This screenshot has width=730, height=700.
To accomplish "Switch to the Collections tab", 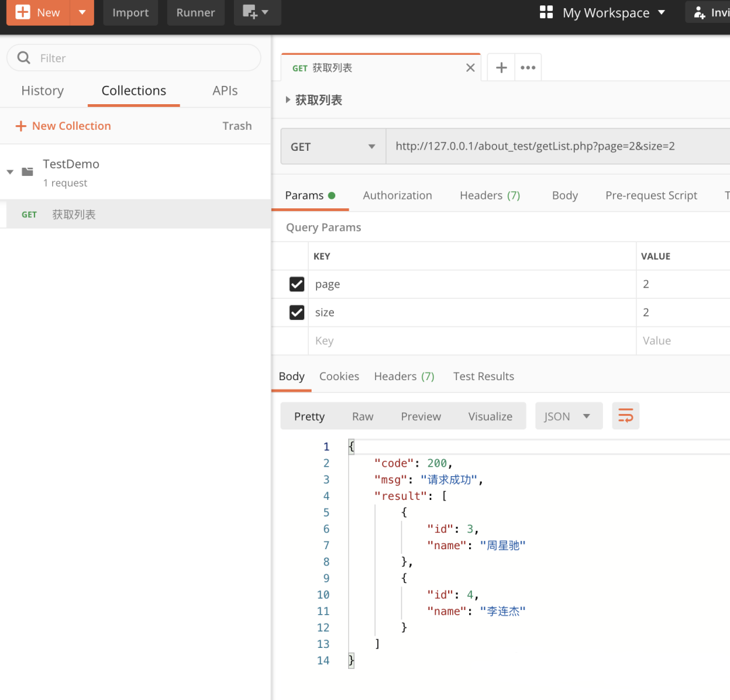I will 134,91.
